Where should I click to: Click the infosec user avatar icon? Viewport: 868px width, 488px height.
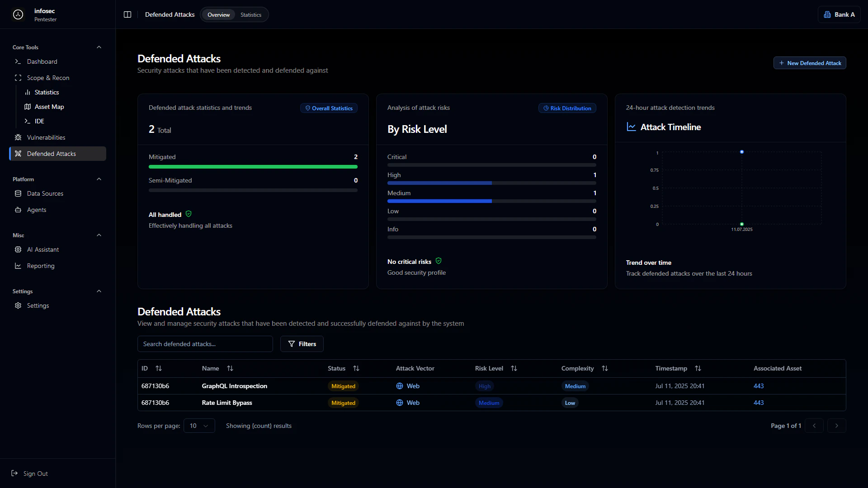[x=18, y=14]
